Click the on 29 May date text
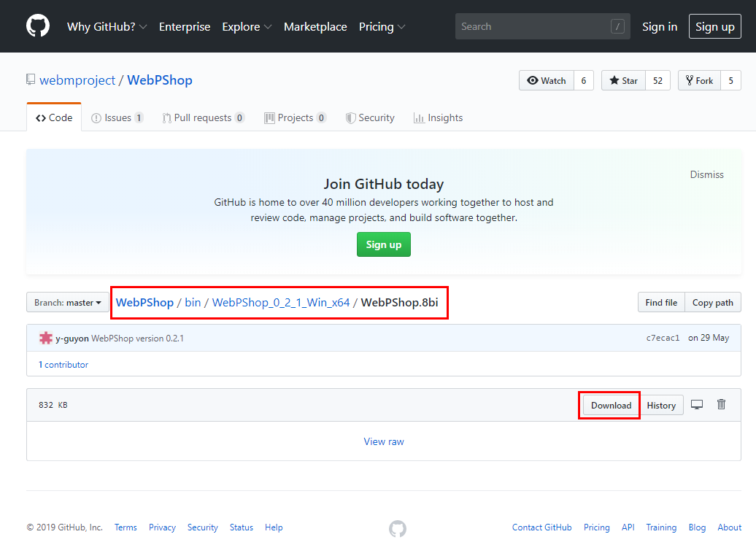Image resolution: width=756 pixels, height=553 pixels. click(709, 338)
